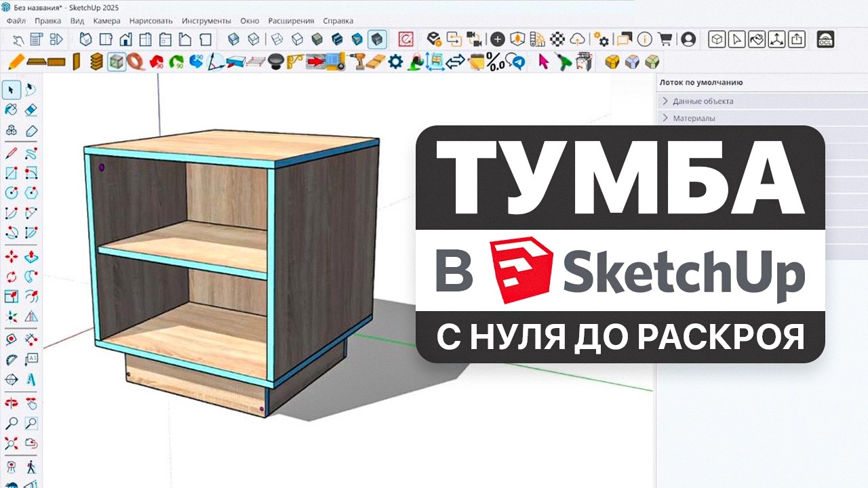This screenshot has width=868, height=488.
Task: Open the Нарисовать menu
Action: coord(151,21)
